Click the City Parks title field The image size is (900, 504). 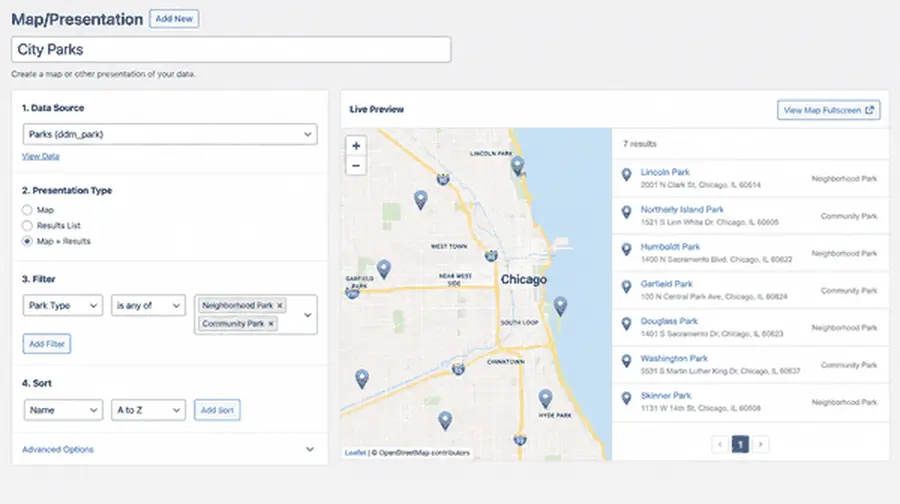point(231,49)
